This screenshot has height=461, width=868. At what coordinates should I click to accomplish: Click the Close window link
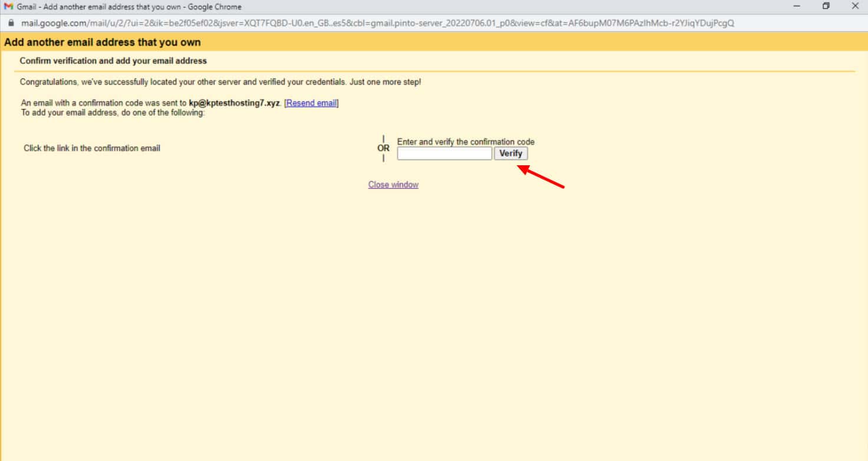coord(393,185)
